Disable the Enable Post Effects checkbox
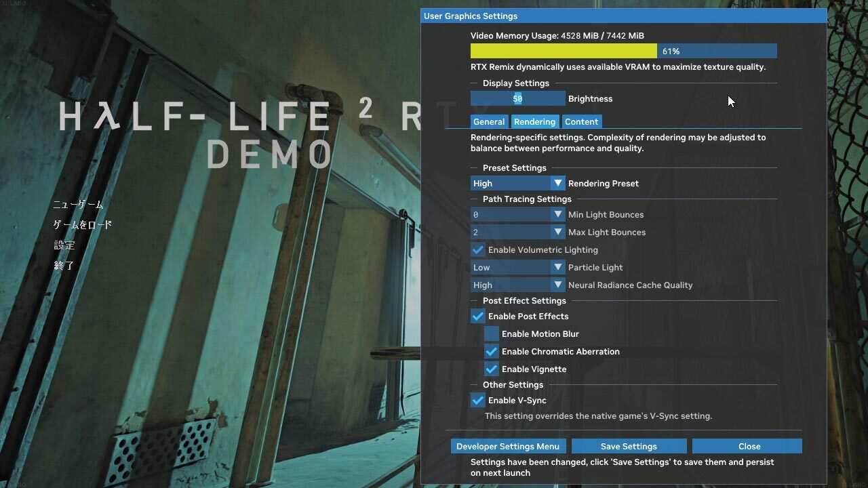The image size is (868, 488). pyautogui.click(x=478, y=317)
